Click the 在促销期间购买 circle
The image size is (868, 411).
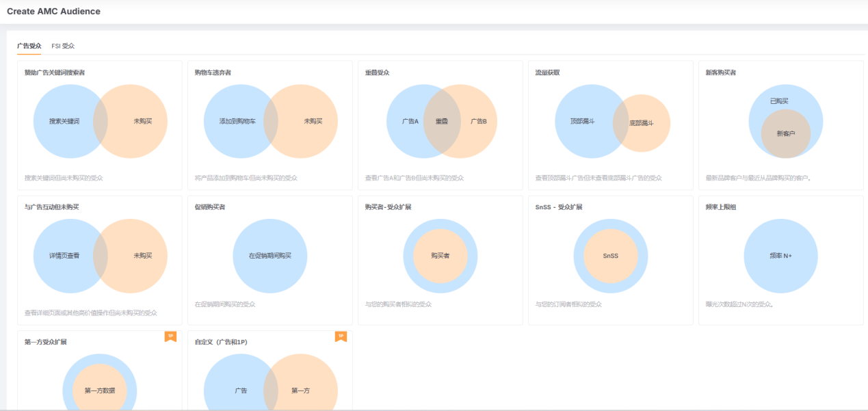(270, 256)
